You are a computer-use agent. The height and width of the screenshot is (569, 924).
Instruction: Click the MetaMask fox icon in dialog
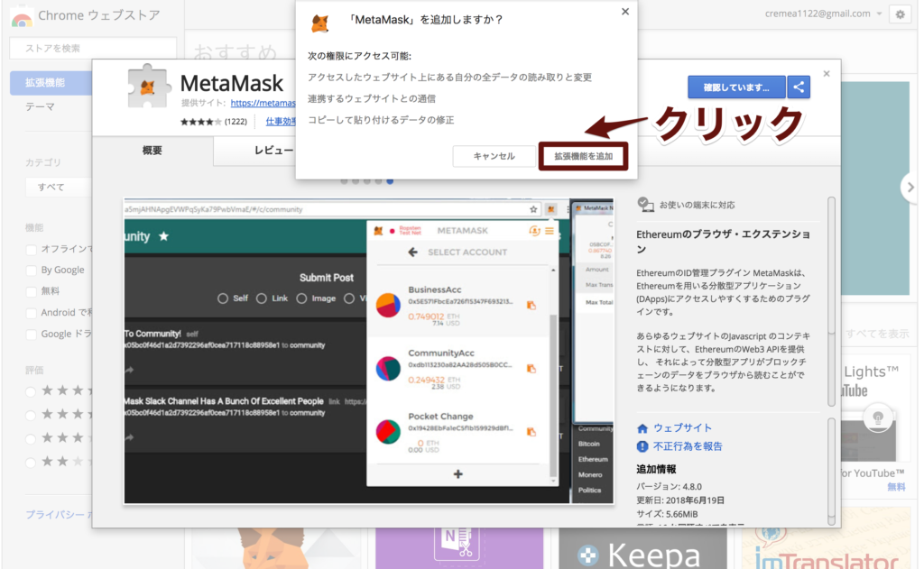coord(320,23)
